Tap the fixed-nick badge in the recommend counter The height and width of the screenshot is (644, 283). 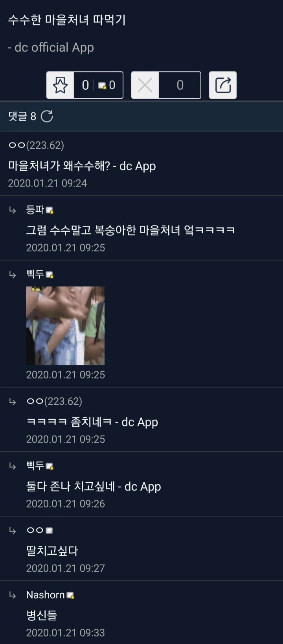(102, 86)
